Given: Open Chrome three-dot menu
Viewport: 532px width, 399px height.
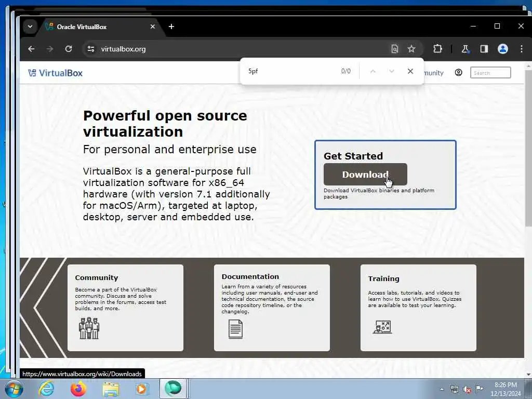Looking at the screenshot, I should click(522, 49).
